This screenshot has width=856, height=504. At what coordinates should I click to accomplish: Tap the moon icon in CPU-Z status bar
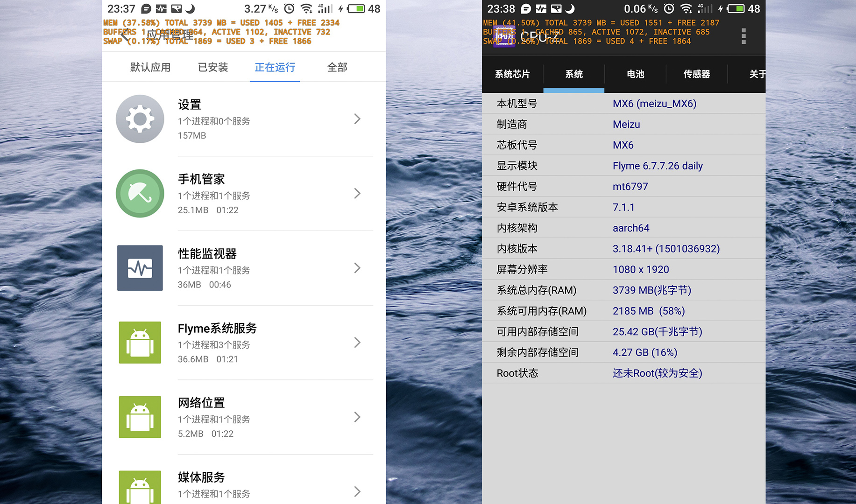click(x=570, y=9)
